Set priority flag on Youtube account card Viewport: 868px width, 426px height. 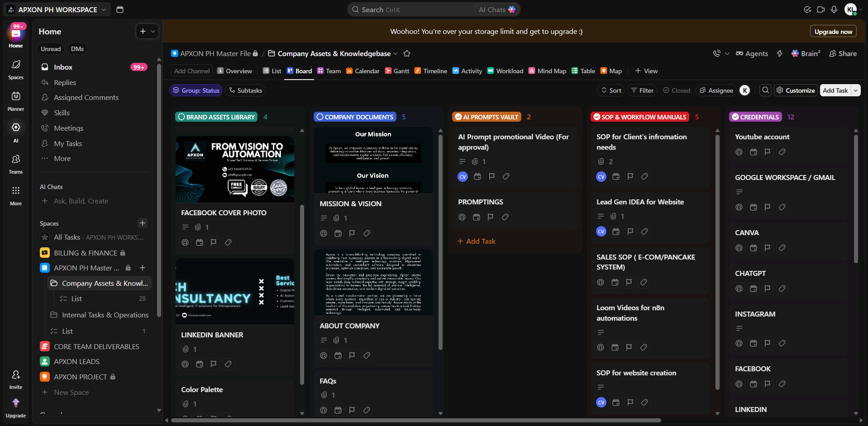(768, 152)
